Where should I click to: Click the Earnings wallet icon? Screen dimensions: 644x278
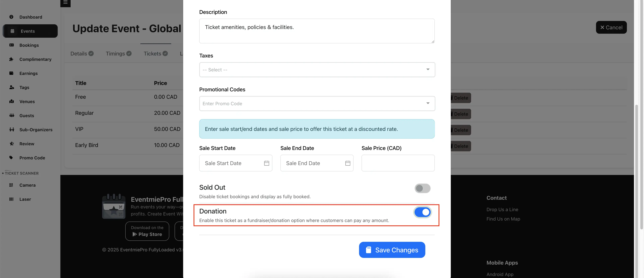pyautogui.click(x=11, y=73)
